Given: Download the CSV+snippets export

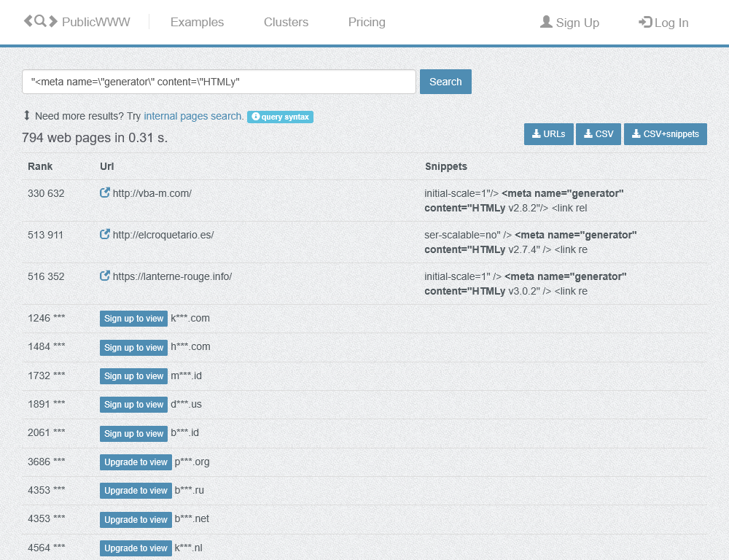Looking at the screenshot, I should pyautogui.click(x=665, y=134).
